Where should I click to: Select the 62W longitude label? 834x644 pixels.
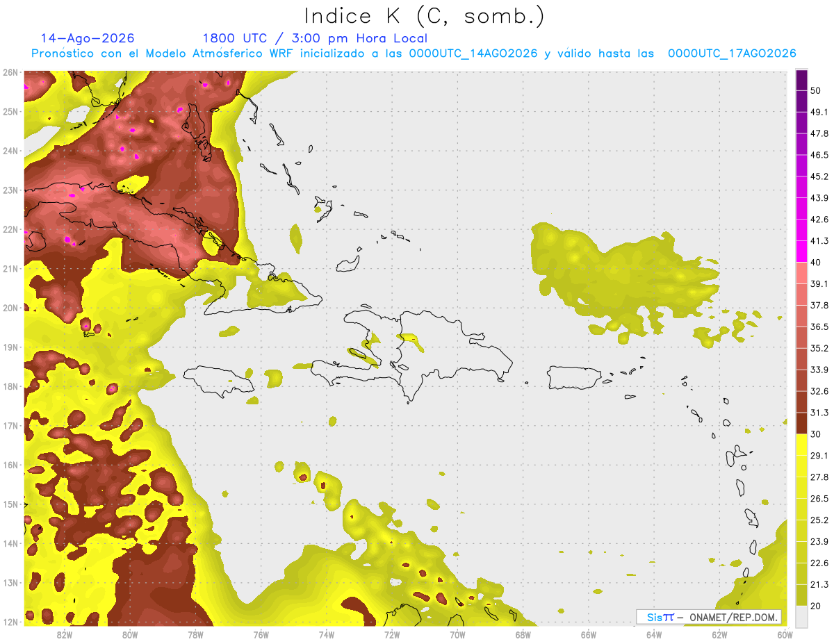pyautogui.click(x=719, y=634)
